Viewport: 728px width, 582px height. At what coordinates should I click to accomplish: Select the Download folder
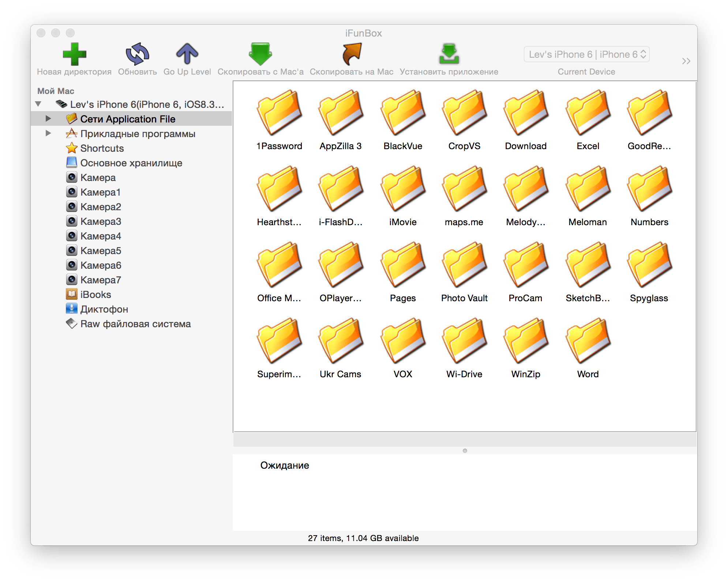pyautogui.click(x=526, y=120)
